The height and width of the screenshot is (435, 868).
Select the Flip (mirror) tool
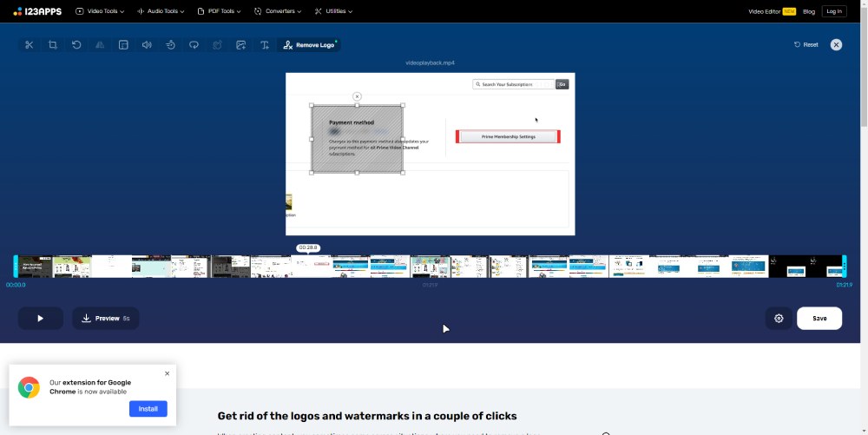pyautogui.click(x=100, y=45)
